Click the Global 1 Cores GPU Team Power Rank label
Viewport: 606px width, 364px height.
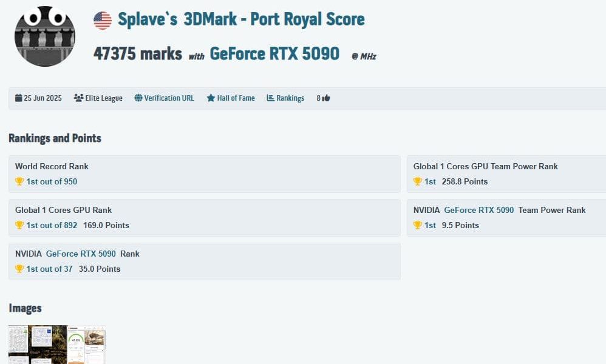pos(485,166)
